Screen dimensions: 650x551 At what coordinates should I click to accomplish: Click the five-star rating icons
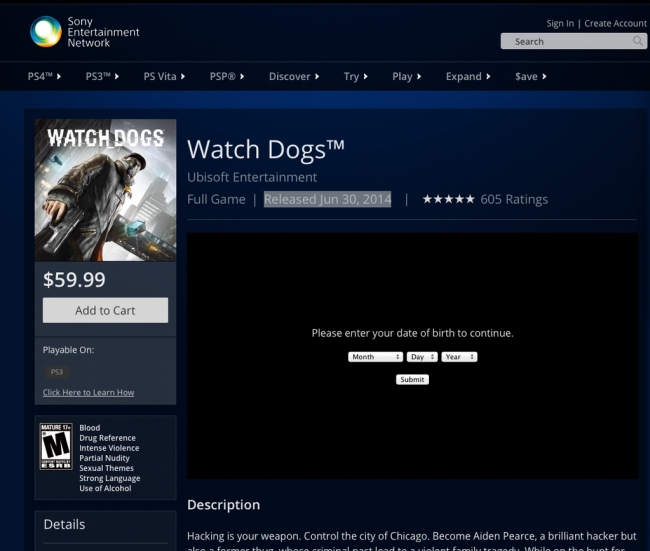[448, 199]
